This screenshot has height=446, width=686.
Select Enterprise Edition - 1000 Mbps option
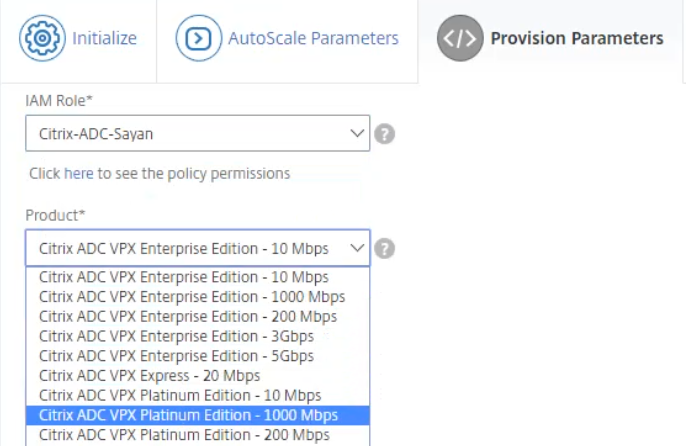point(192,297)
